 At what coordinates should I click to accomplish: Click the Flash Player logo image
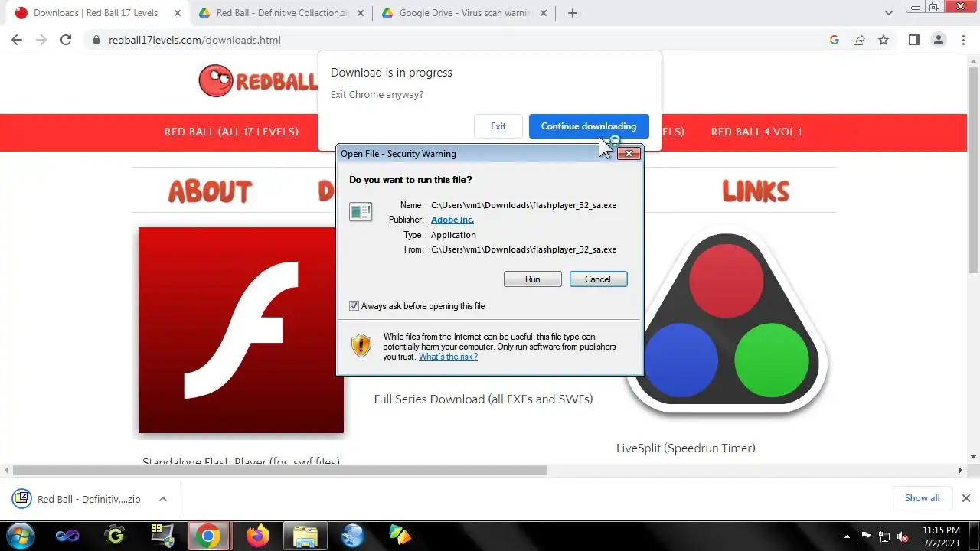pos(241,330)
